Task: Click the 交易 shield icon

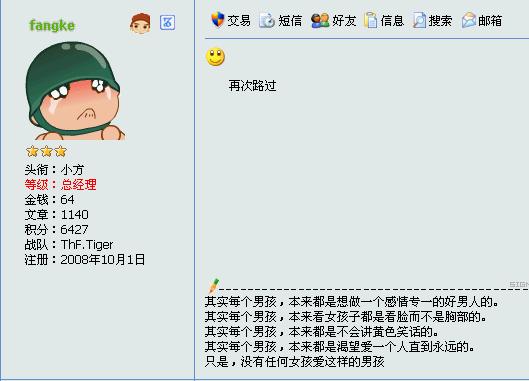Action: coord(218,20)
